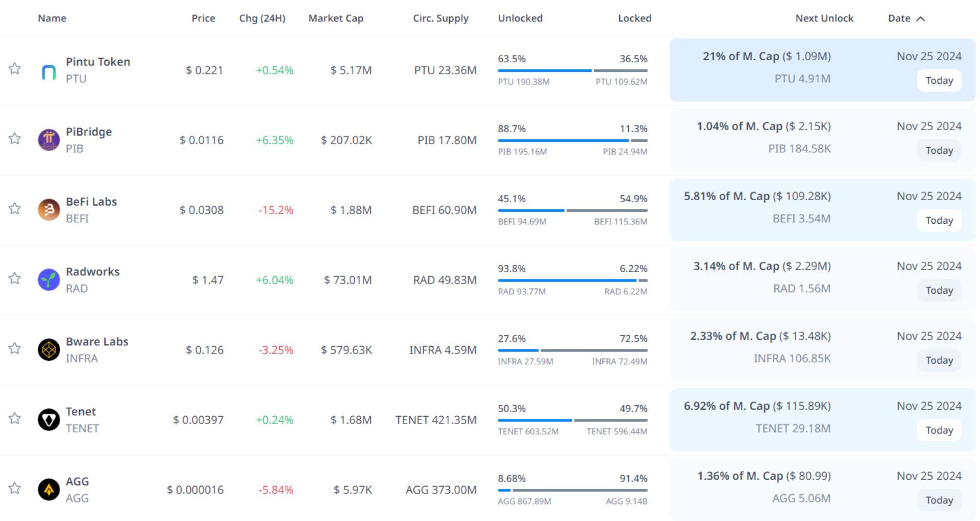
Task: Open the Bware Labs name link
Action: point(97,342)
